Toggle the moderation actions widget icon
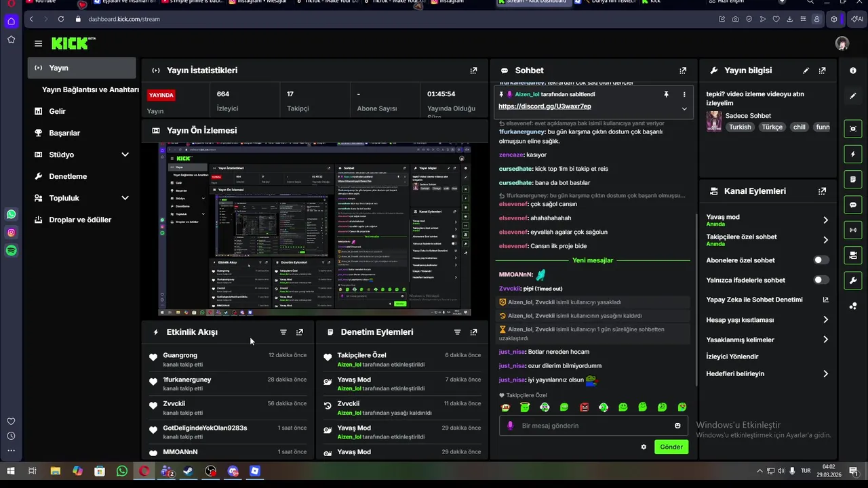868x488 pixels. 853,180
